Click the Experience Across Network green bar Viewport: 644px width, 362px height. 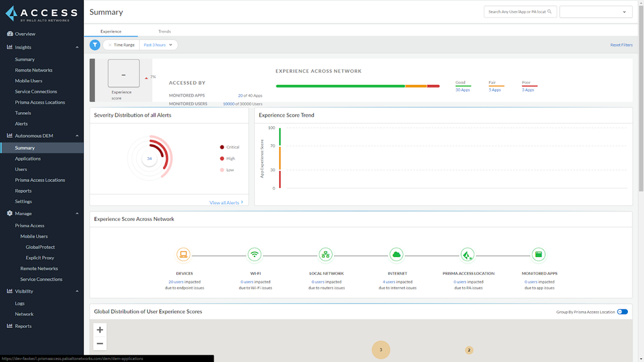pyautogui.click(x=340, y=86)
